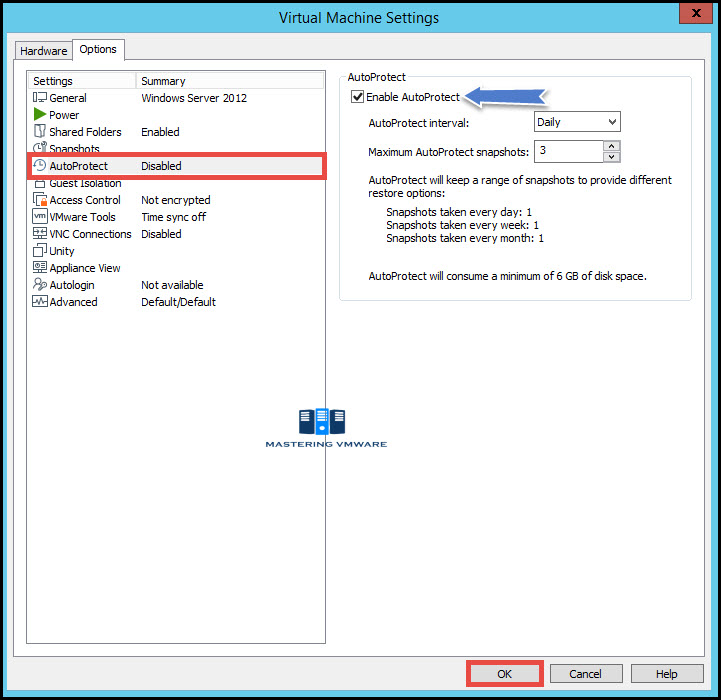Click the Appliance View icon
The height and width of the screenshot is (700, 721).
(40, 267)
